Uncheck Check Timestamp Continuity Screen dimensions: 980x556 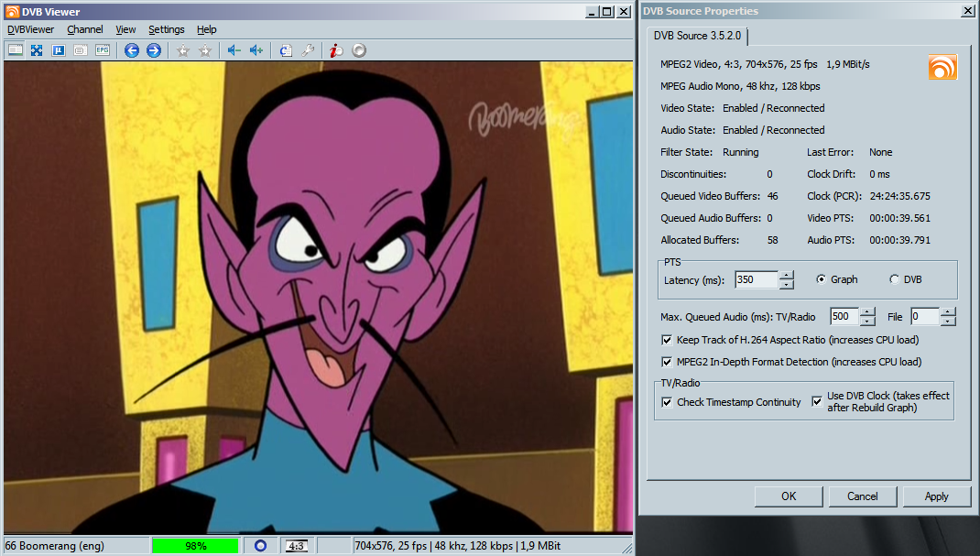[667, 402]
